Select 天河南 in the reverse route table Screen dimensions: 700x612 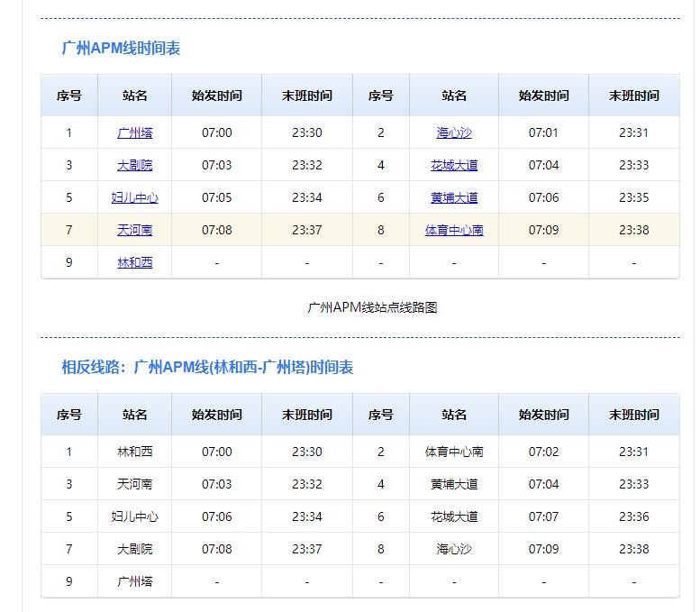point(134,484)
